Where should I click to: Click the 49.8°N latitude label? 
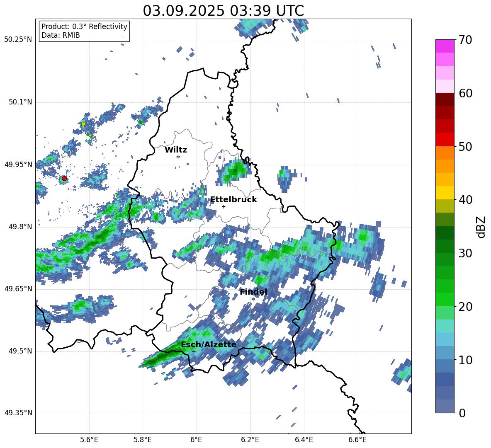coord(20,227)
